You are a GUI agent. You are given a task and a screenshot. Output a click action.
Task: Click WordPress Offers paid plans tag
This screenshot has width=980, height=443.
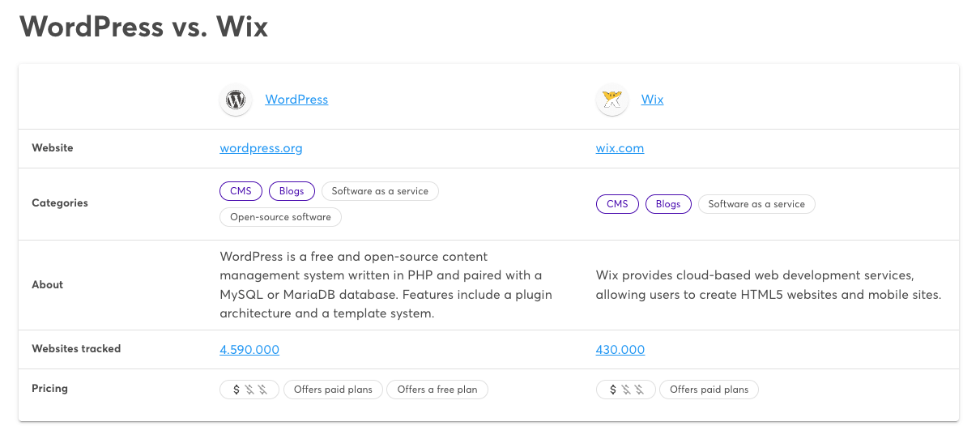point(333,390)
